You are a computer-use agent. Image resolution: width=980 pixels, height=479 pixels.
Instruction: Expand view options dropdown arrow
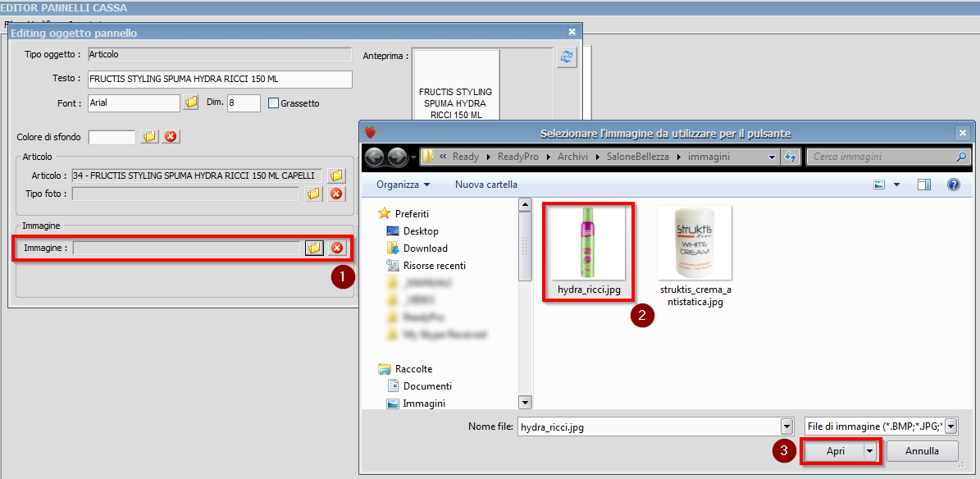(x=897, y=185)
